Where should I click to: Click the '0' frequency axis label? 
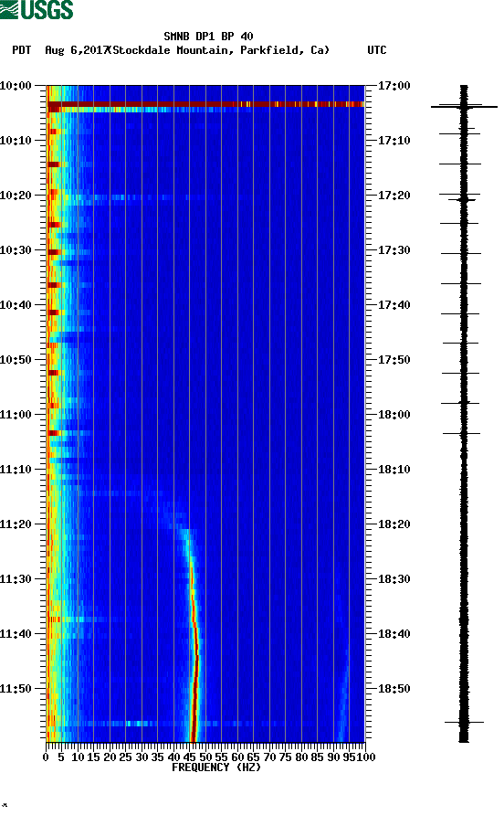tap(46, 757)
